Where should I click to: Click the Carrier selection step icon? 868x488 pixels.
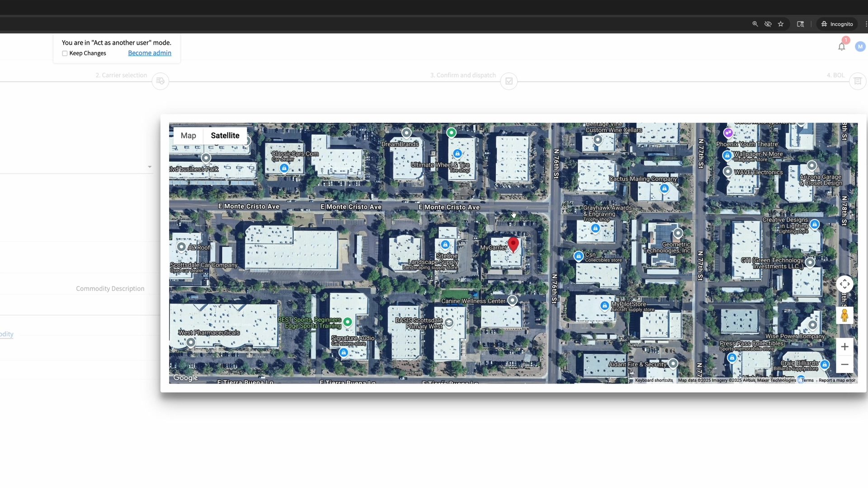[160, 81]
